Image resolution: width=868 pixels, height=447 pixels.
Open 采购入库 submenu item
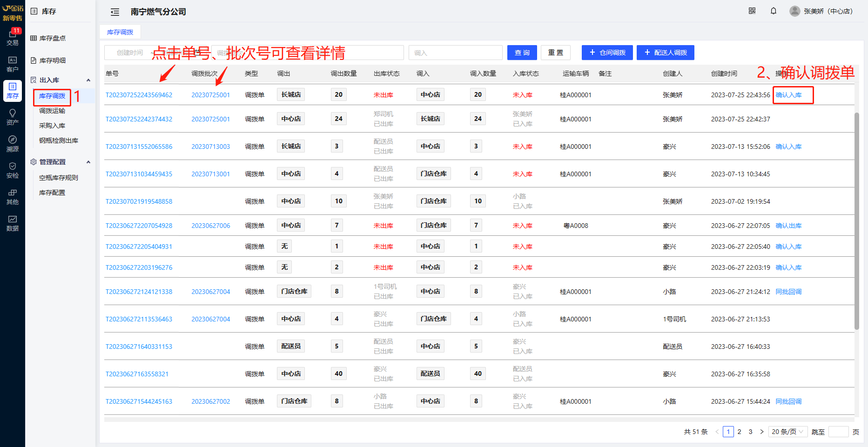(x=52, y=126)
